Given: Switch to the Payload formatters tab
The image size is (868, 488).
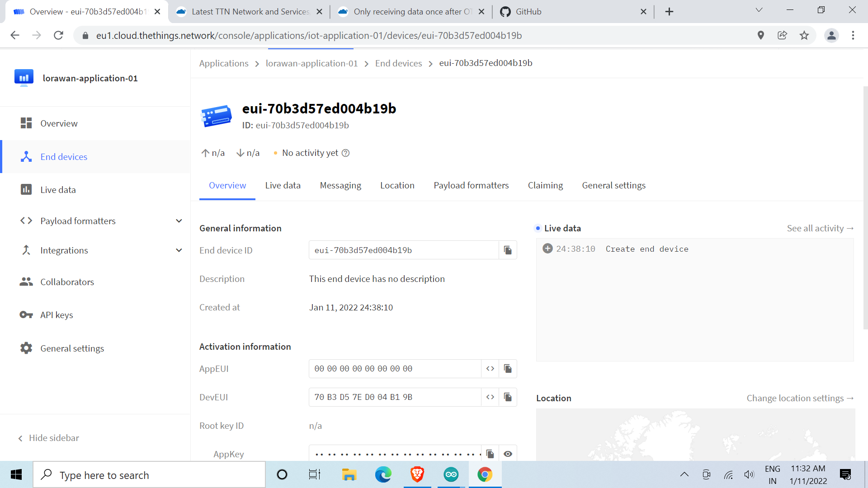Looking at the screenshot, I should [471, 185].
